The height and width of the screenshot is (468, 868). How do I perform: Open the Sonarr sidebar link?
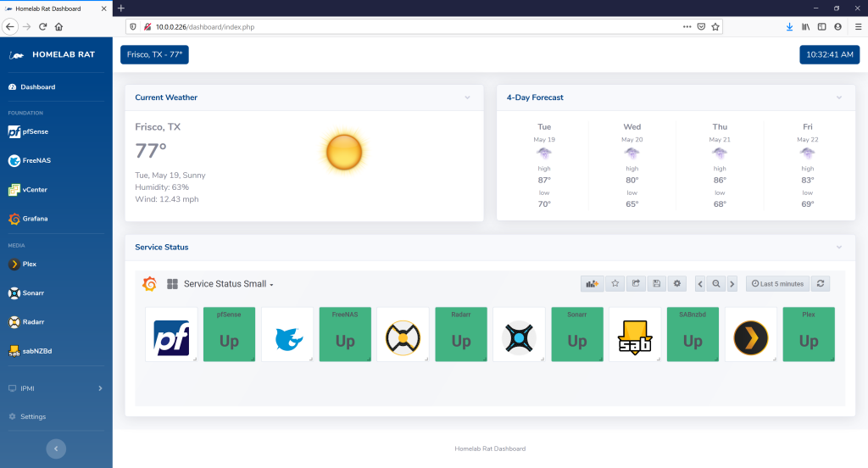26,293
